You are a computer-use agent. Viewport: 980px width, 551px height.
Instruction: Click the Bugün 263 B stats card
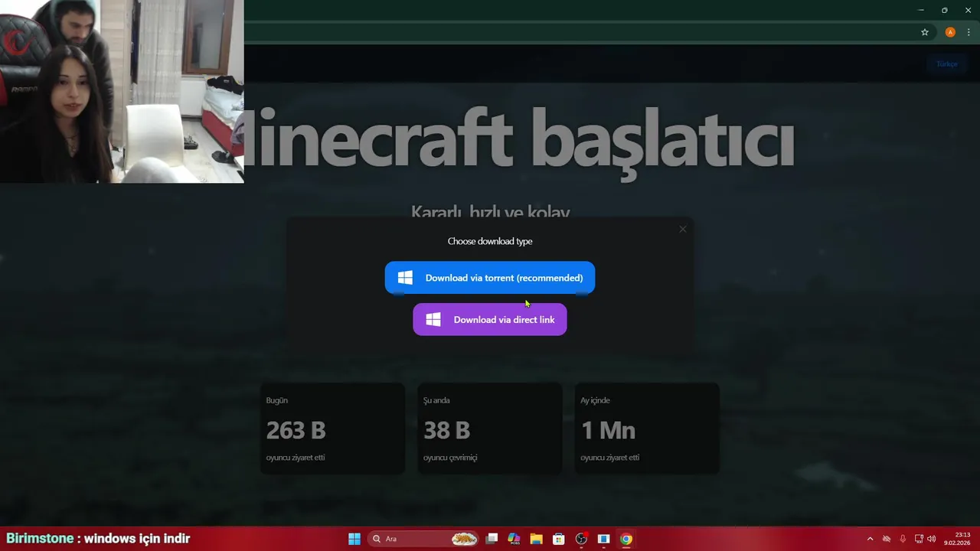332,429
